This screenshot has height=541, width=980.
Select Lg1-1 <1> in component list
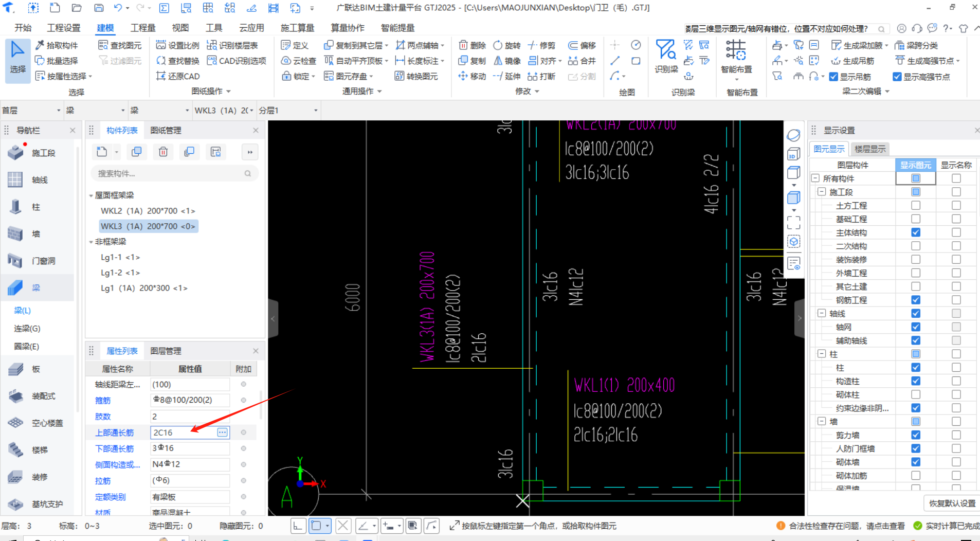[120, 257]
